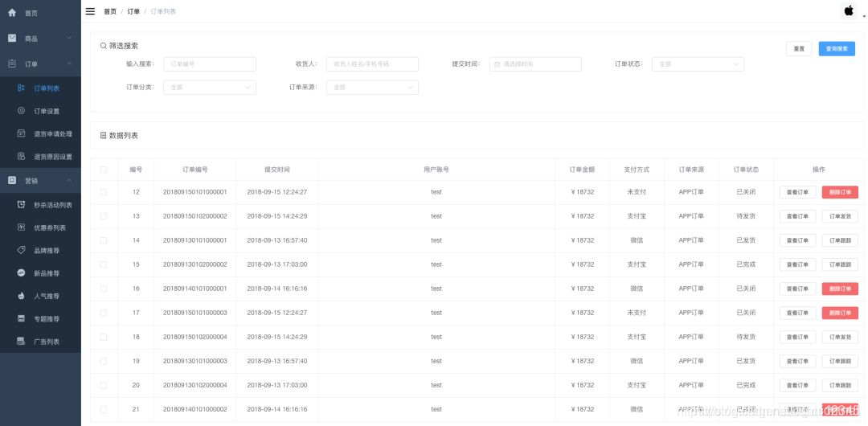Click order number 201809130102000004
Image resolution: width=868 pixels, height=426 pixels.
pos(194,385)
